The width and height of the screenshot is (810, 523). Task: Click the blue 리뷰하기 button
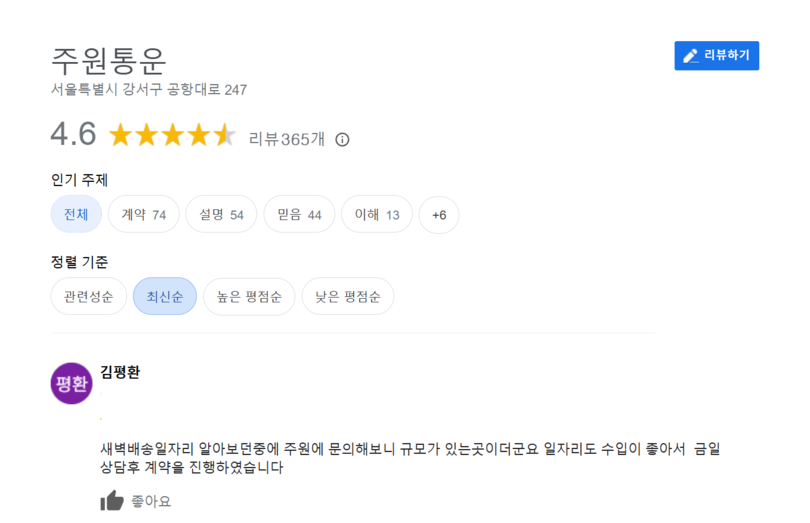[x=716, y=55]
